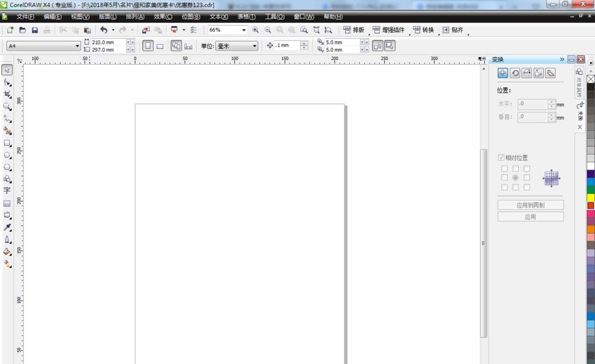Expand the application launcher dropdown arrow
The image size is (595, 364).
pos(184,30)
